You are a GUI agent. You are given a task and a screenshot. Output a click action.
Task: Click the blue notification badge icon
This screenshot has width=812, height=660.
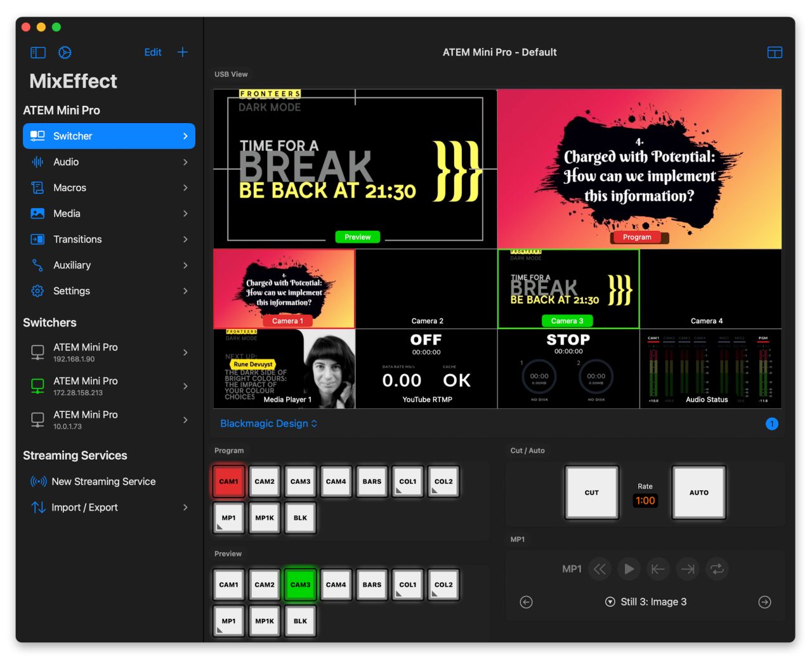[x=771, y=424]
